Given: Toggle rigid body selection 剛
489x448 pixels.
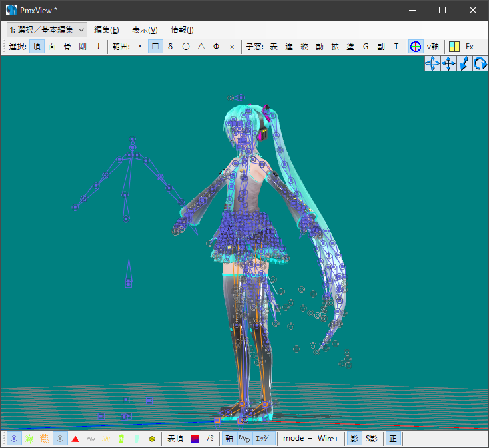Looking at the screenshot, I should (x=83, y=47).
